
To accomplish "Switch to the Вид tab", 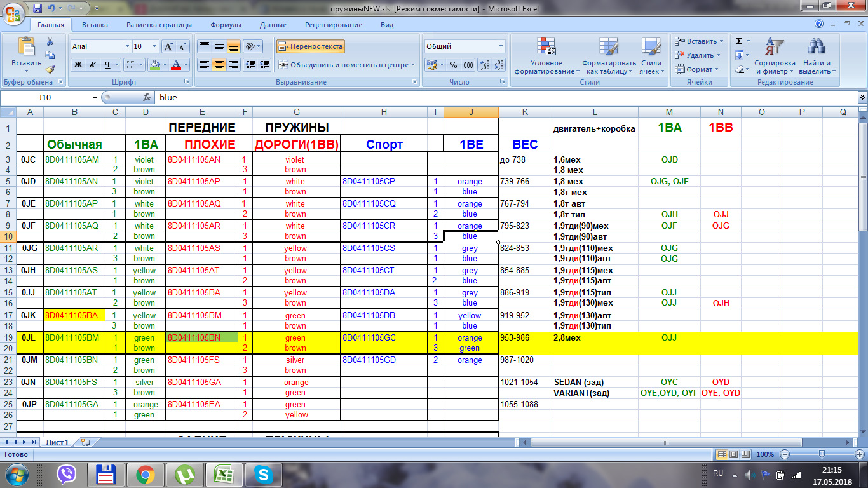I will tap(387, 25).
